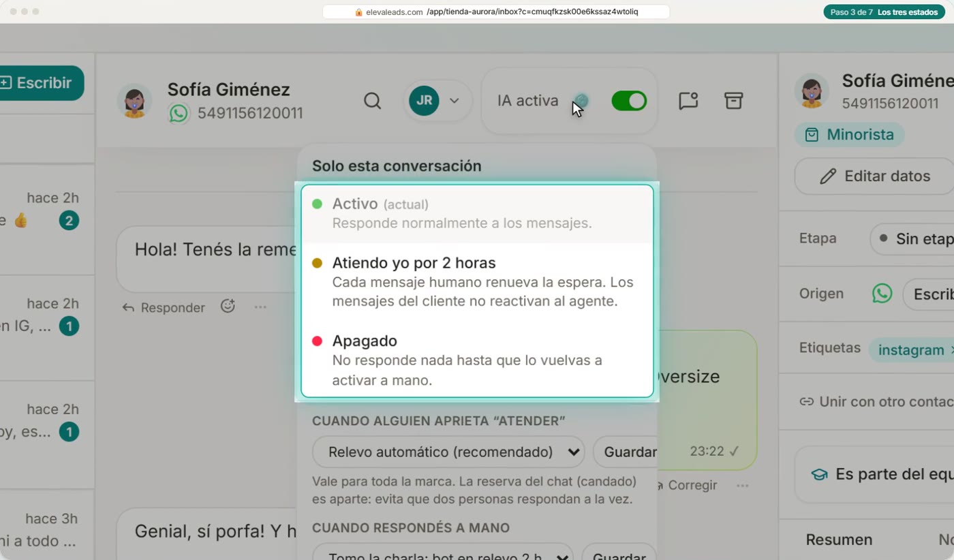954x560 pixels.
Task: Click the lock icon in the address bar
Action: tap(358, 12)
